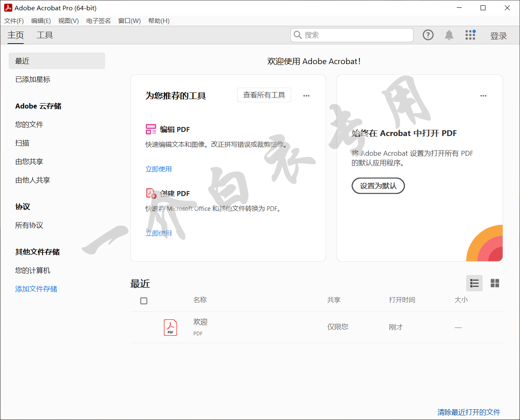The image size is (520, 420).
Task: Click the 创建 PDF tool icon
Action: click(151, 194)
